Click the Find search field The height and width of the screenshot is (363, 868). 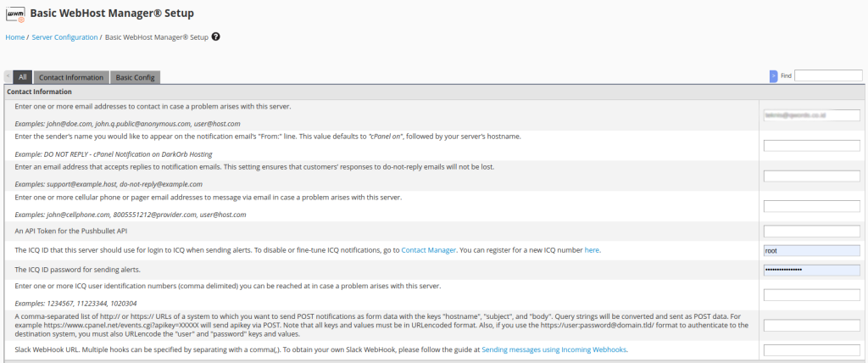tap(827, 75)
